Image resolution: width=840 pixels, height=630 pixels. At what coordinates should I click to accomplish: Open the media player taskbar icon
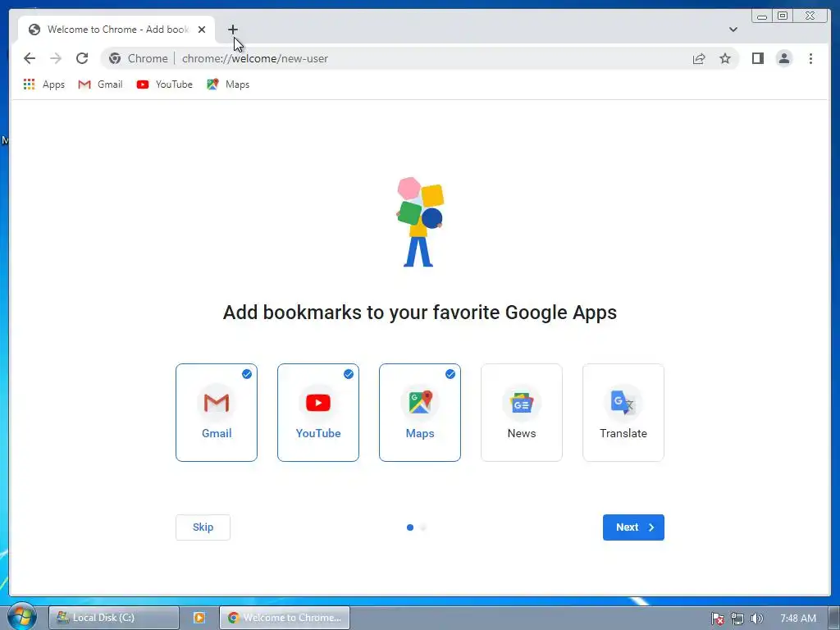pos(199,618)
